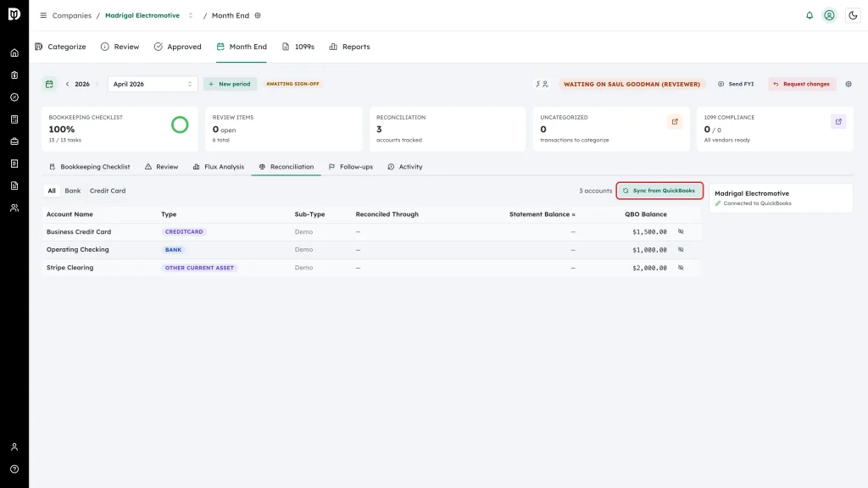Click New period button

pyautogui.click(x=230, y=84)
